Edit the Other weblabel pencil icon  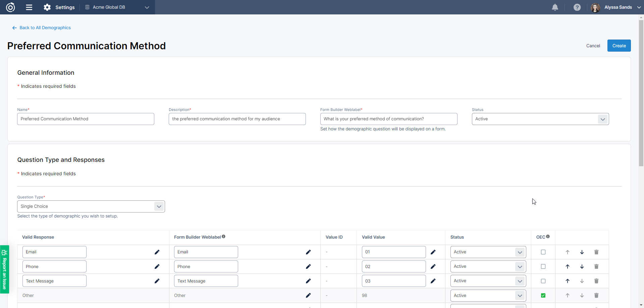pyautogui.click(x=308, y=295)
